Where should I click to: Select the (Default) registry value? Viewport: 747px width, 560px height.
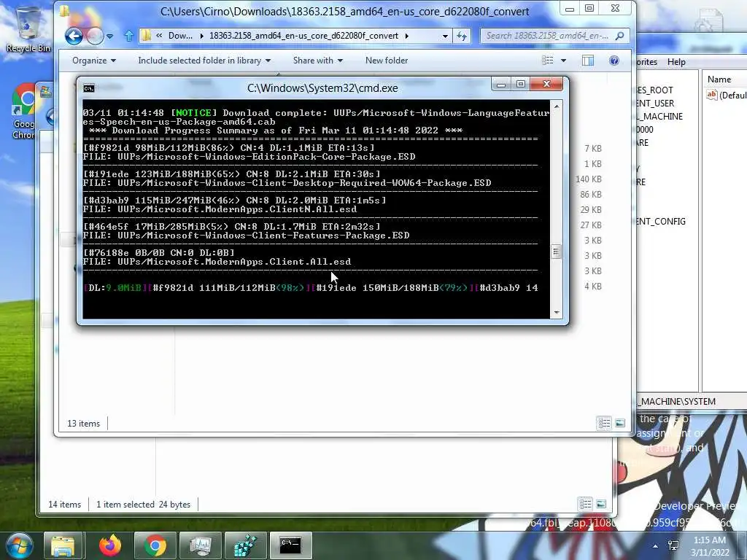tap(727, 96)
